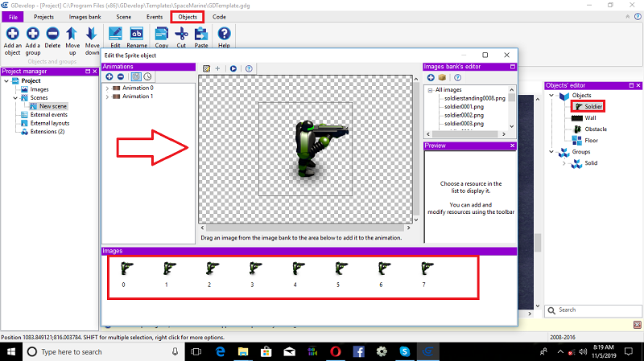Image resolution: width=644 pixels, height=361 pixels.
Task: Click the add point plus icon
Action: coord(217,68)
